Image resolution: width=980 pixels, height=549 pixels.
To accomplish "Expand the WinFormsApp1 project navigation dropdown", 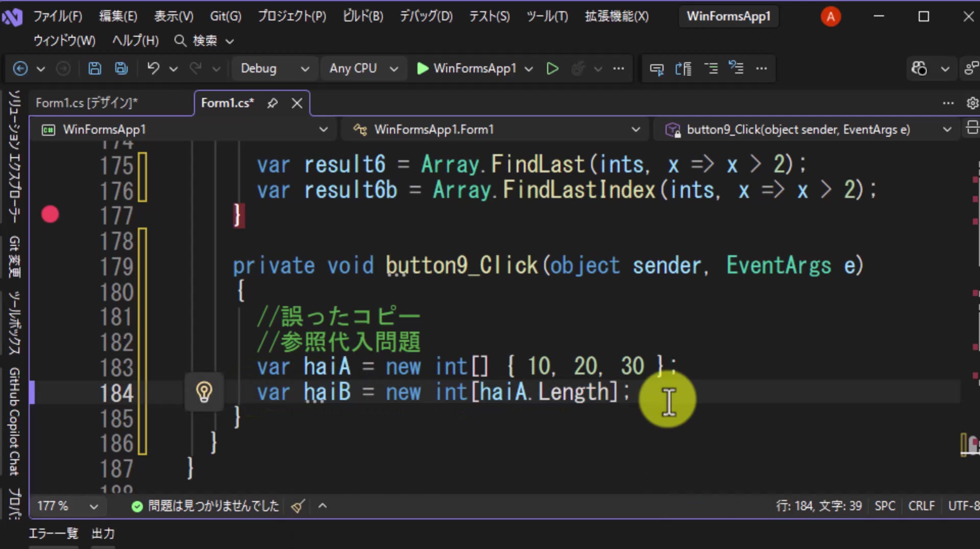I will 323,130.
